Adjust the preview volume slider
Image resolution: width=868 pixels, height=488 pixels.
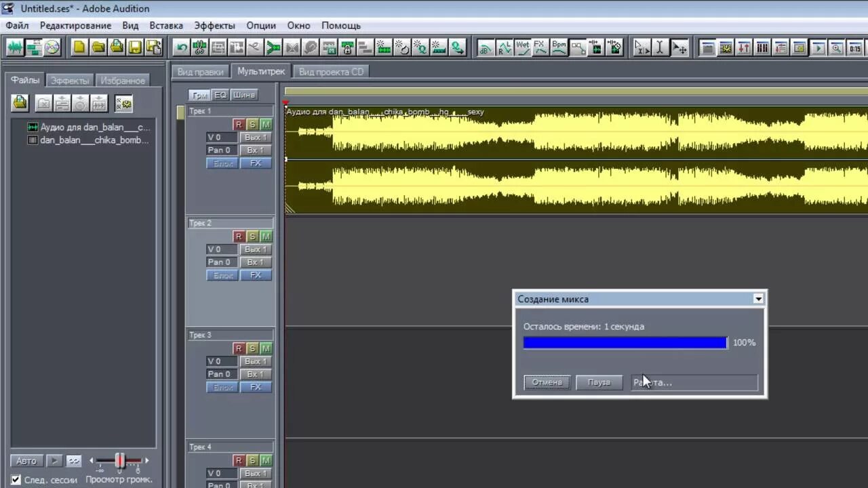coord(119,461)
